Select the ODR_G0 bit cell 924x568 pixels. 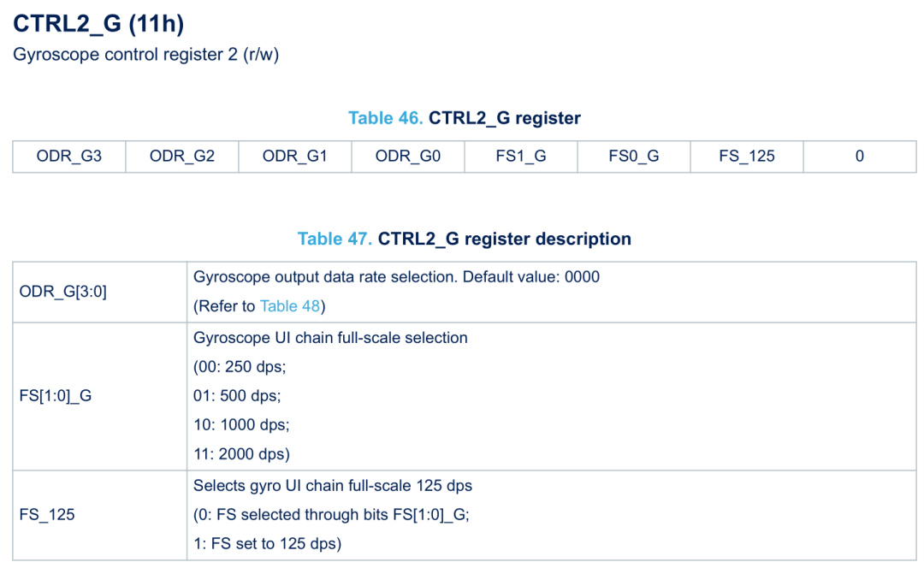coord(408,156)
